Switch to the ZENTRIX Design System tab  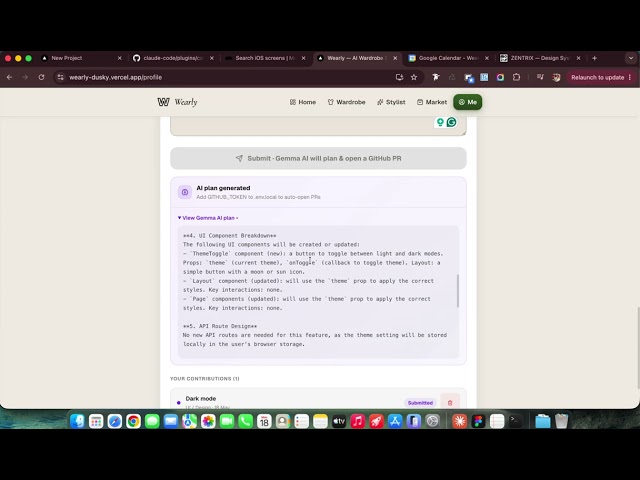coord(540,58)
